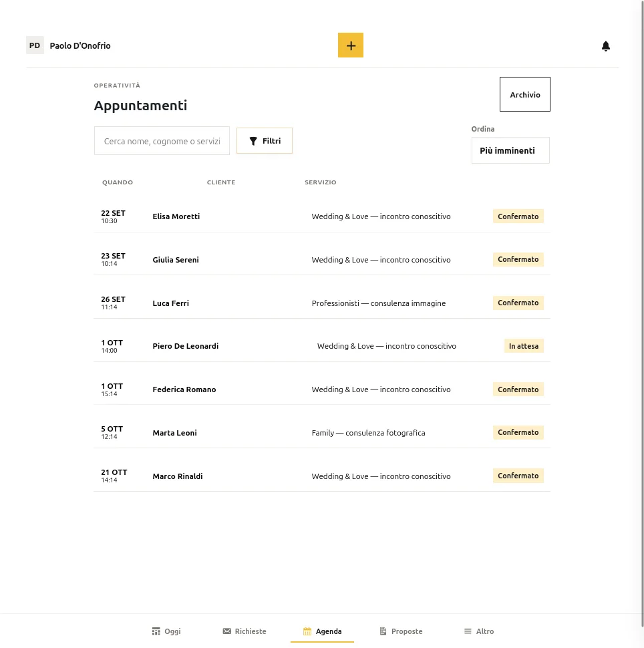
Task: Expand the Più imminenti sort dropdown
Action: point(510,150)
